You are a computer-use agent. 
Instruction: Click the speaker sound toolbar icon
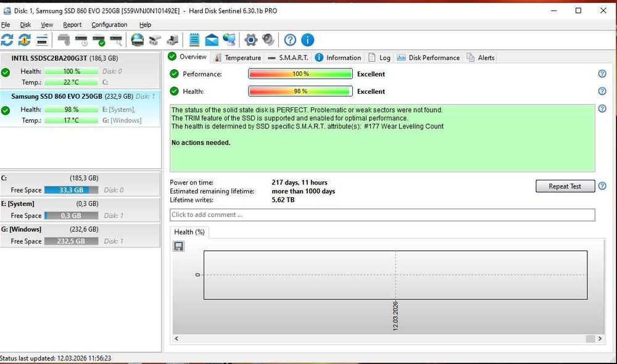[x=268, y=39]
